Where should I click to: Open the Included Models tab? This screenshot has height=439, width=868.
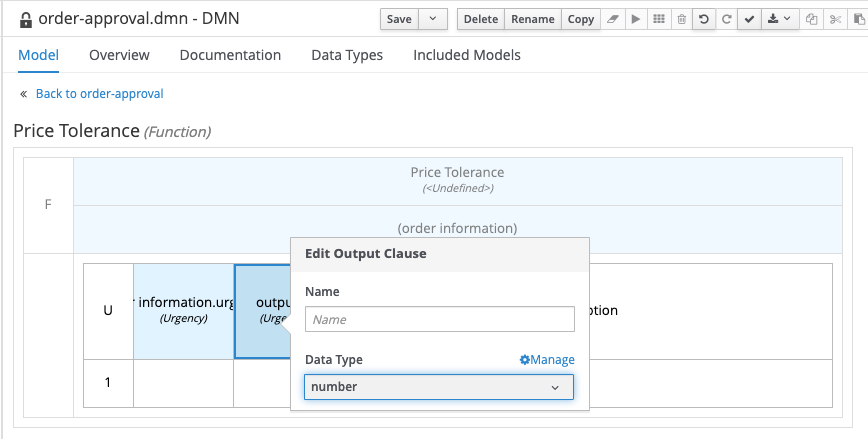pyautogui.click(x=467, y=55)
